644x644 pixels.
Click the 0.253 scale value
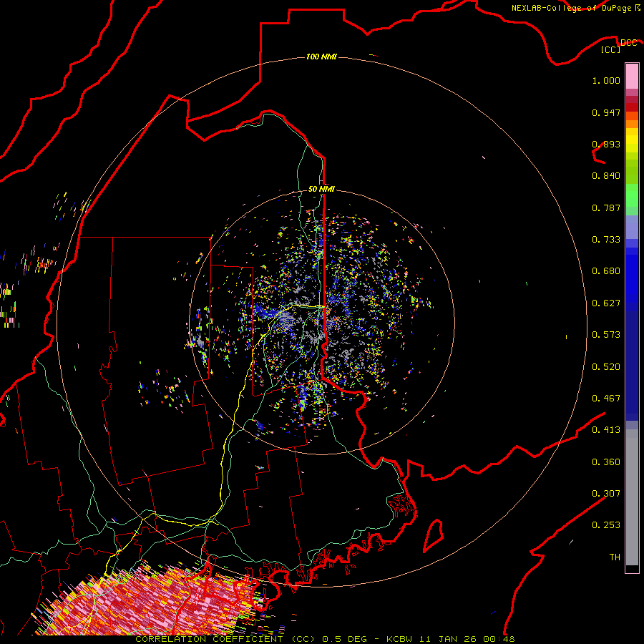[606, 525]
